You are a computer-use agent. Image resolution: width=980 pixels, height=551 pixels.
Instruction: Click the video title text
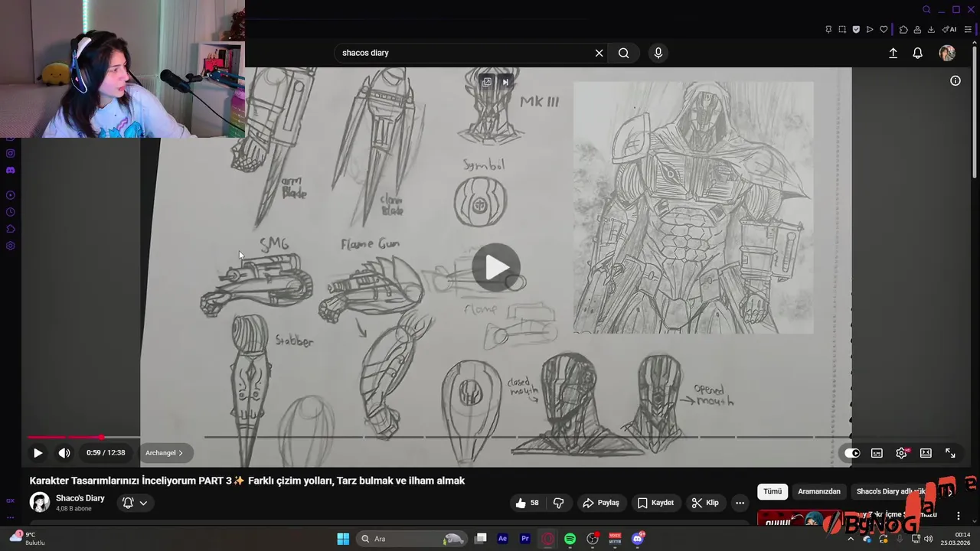[247, 481]
